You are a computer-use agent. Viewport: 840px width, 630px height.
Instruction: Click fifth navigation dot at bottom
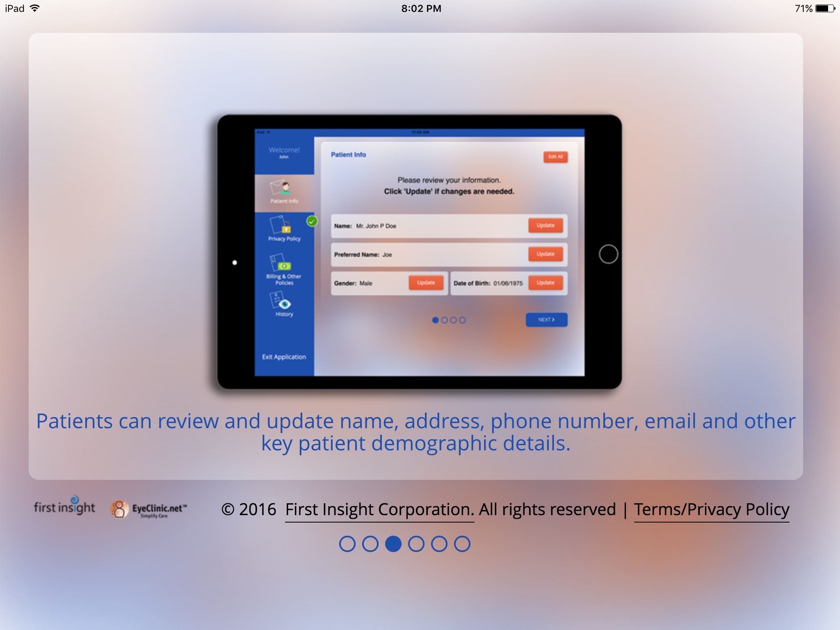[x=441, y=544]
